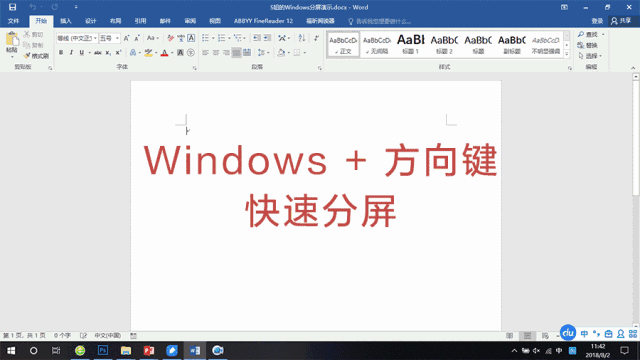Open the Change Case Aa dropdown

pos(152,38)
